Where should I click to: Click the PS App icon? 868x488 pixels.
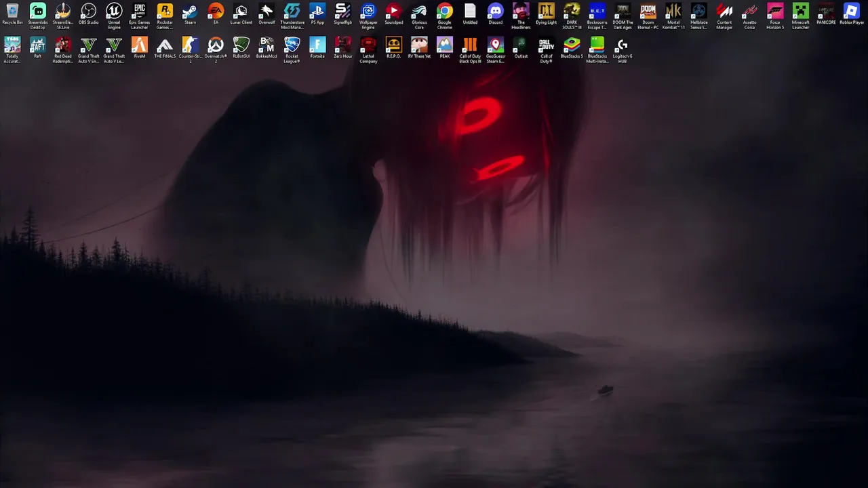(x=317, y=14)
